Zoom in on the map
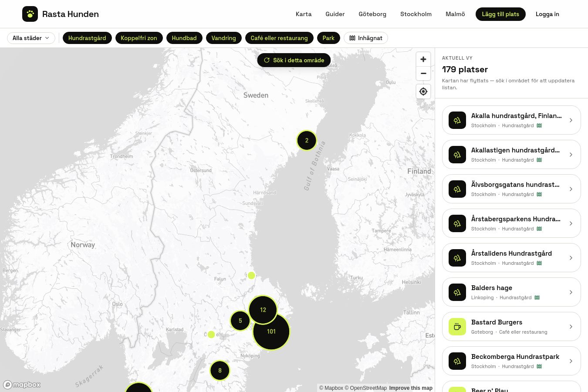The image size is (588, 392). point(423,60)
